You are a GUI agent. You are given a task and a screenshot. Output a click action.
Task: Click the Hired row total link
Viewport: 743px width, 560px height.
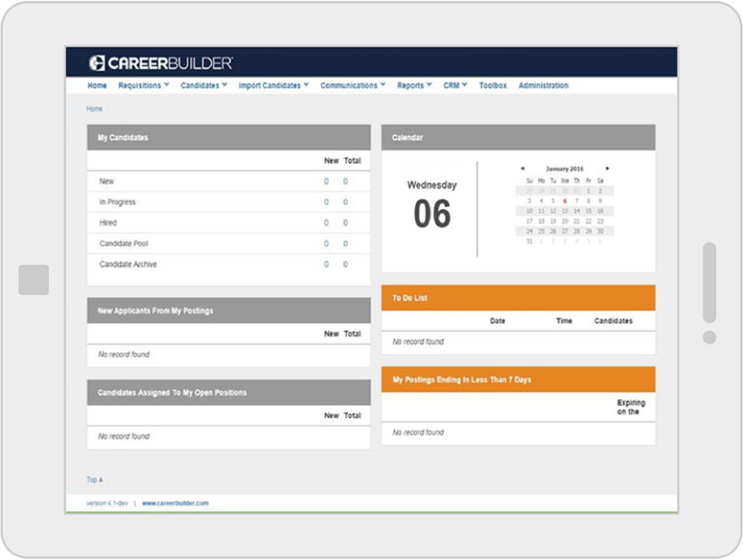pos(345,223)
